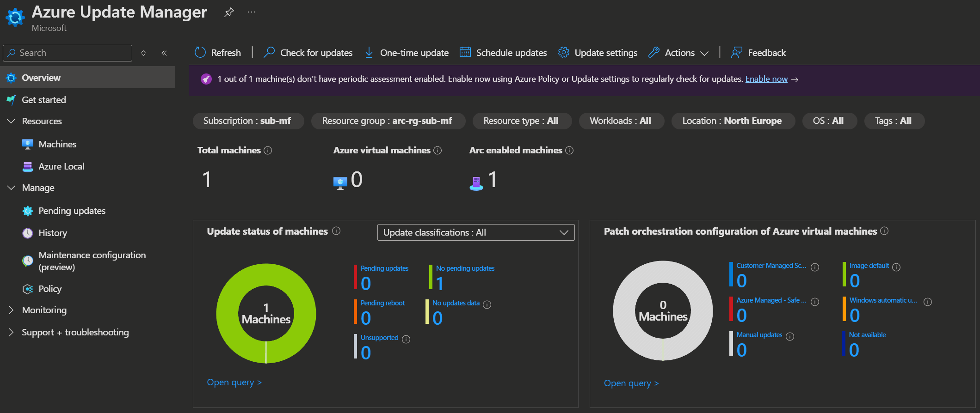Open query for patch orchestration
This screenshot has height=413, width=980.
(631, 383)
